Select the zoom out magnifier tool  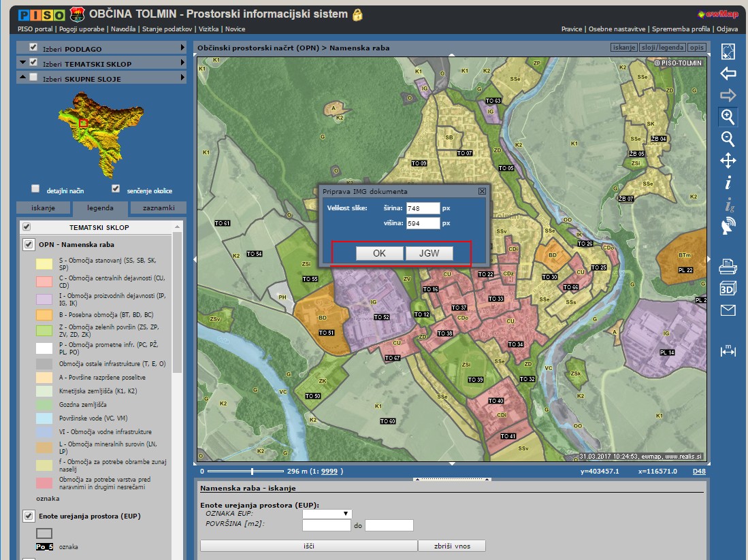tap(728, 139)
